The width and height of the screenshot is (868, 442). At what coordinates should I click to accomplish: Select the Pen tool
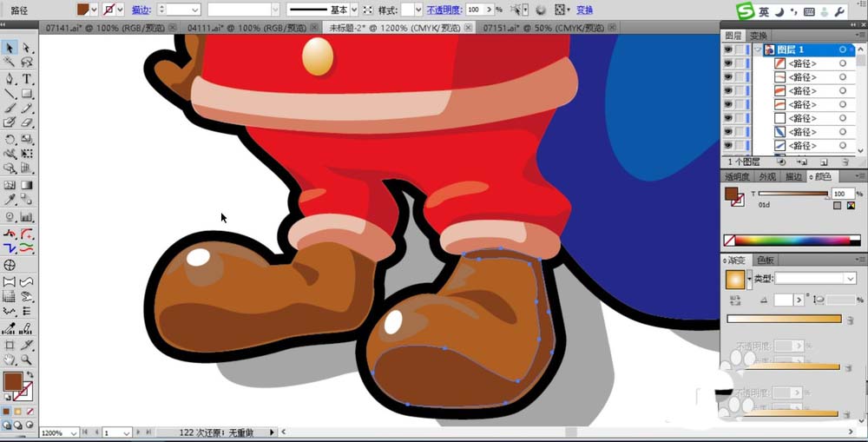tap(10, 79)
